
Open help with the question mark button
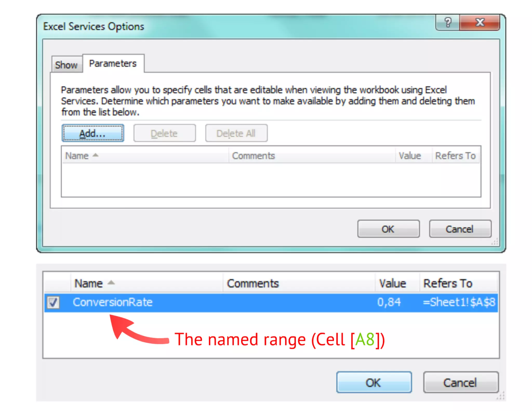coord(447,23)
